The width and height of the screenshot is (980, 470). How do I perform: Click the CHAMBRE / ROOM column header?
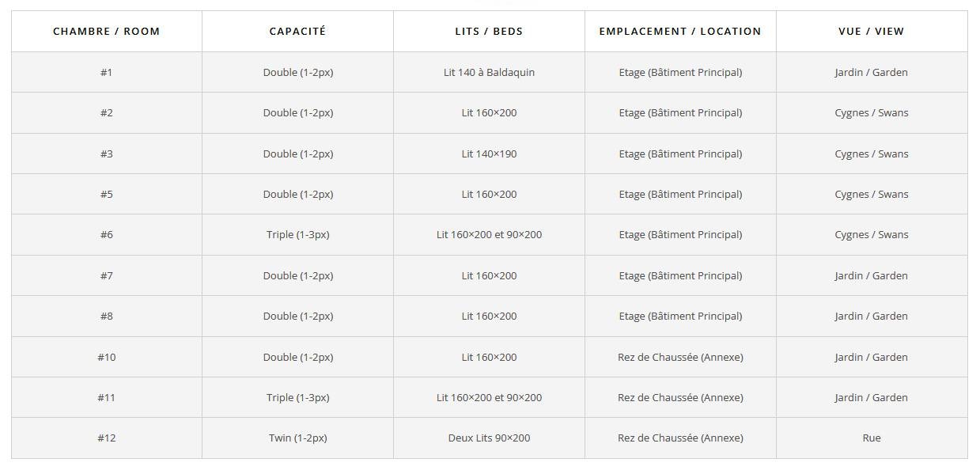(x=107, y=32)
